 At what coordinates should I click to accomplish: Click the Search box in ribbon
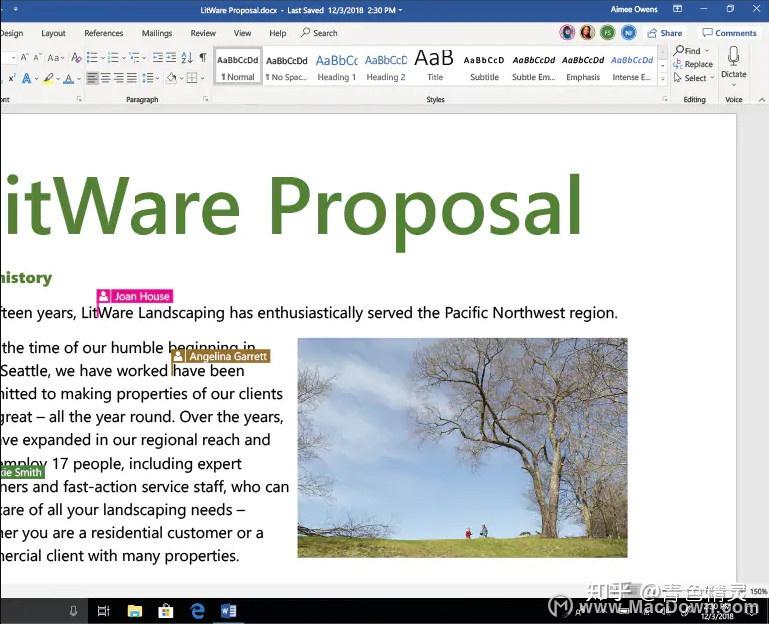pos(319,33)
